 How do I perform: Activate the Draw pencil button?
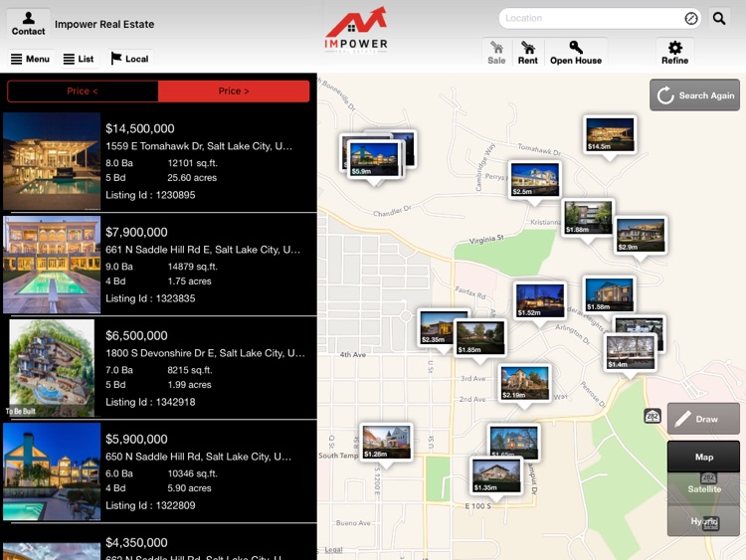[x=703, y=419]
